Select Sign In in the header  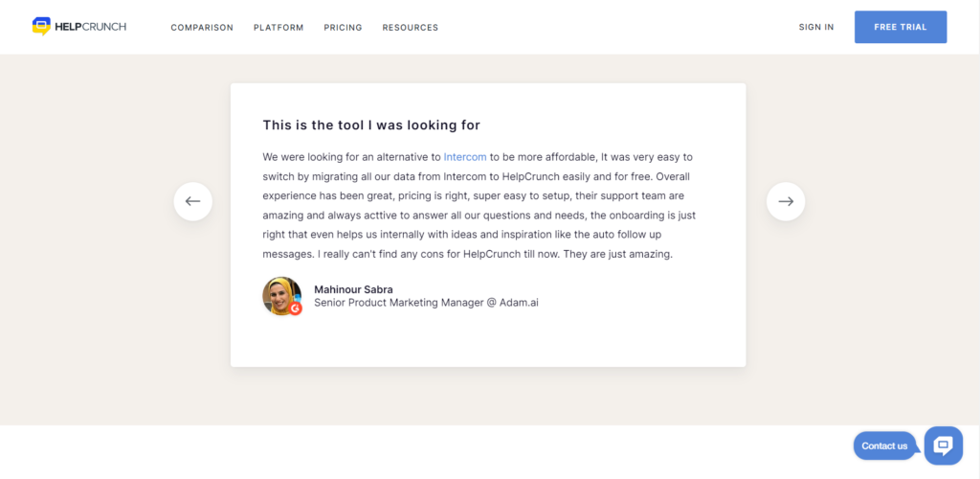816,27
